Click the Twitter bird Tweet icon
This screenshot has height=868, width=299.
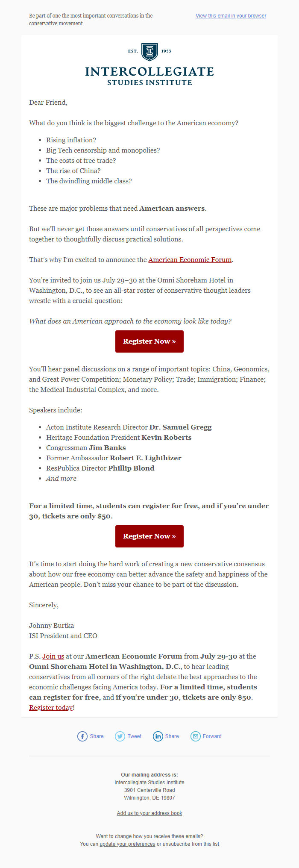(120, 736)
